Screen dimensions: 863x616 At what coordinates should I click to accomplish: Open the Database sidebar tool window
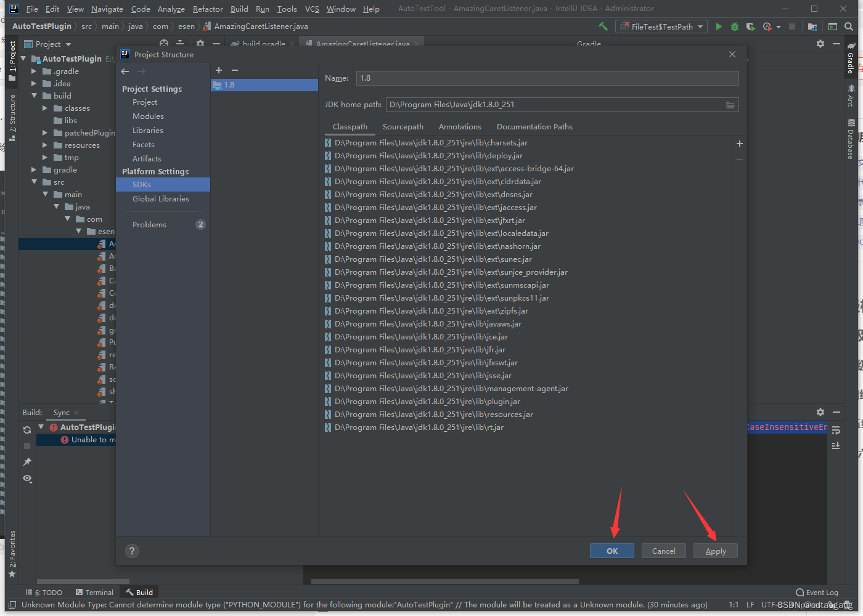[x=851, y=139]
